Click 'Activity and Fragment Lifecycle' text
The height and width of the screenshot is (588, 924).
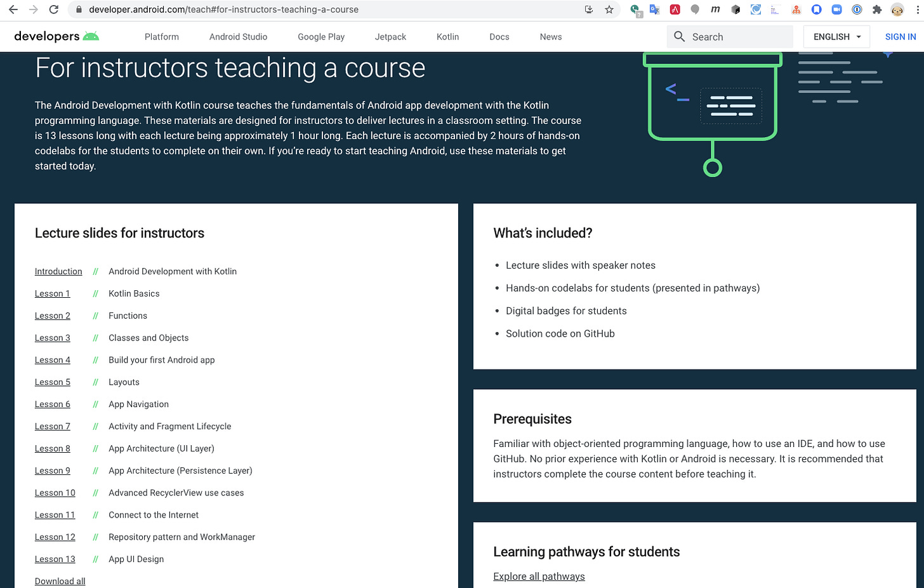[x=169, y=427]
